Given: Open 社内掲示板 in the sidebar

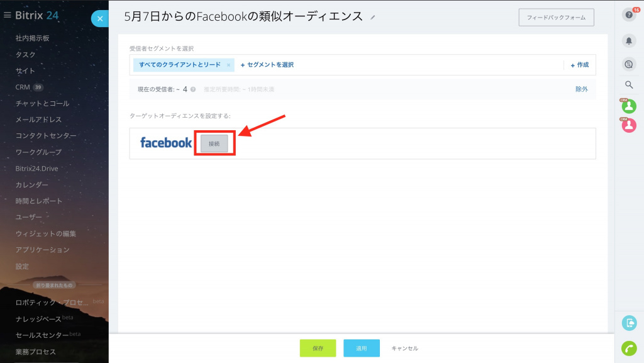Looking at the screenshot, I should 33,38.
